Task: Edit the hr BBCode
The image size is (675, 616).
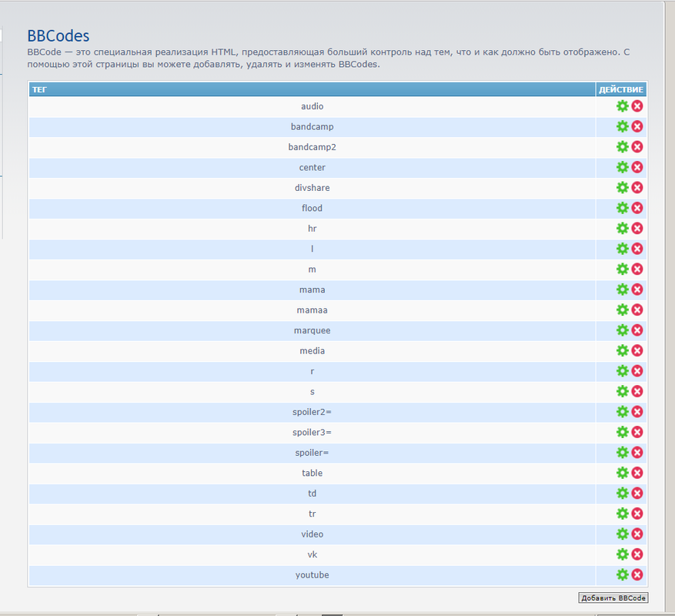Action: pos(622,229)
